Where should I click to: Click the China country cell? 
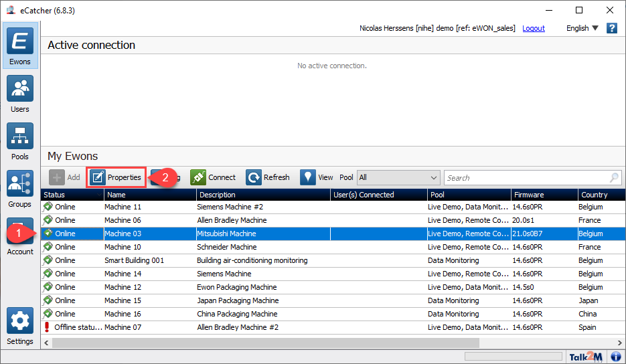588,314
